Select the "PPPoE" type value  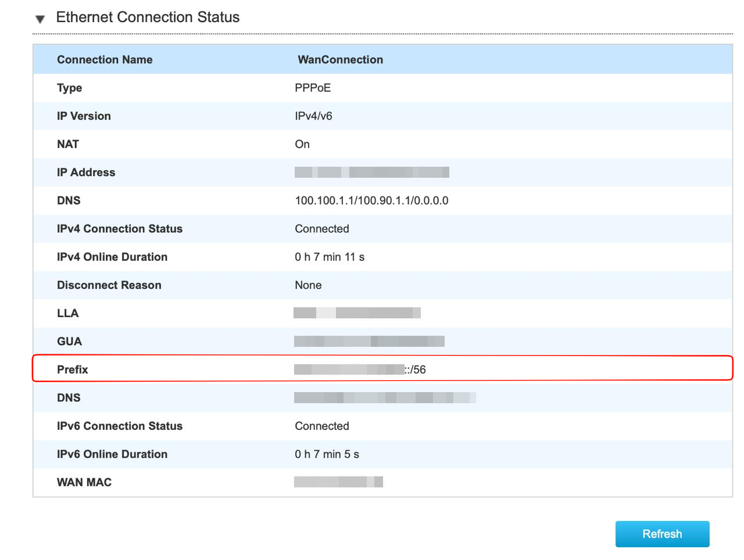(313, 88)
